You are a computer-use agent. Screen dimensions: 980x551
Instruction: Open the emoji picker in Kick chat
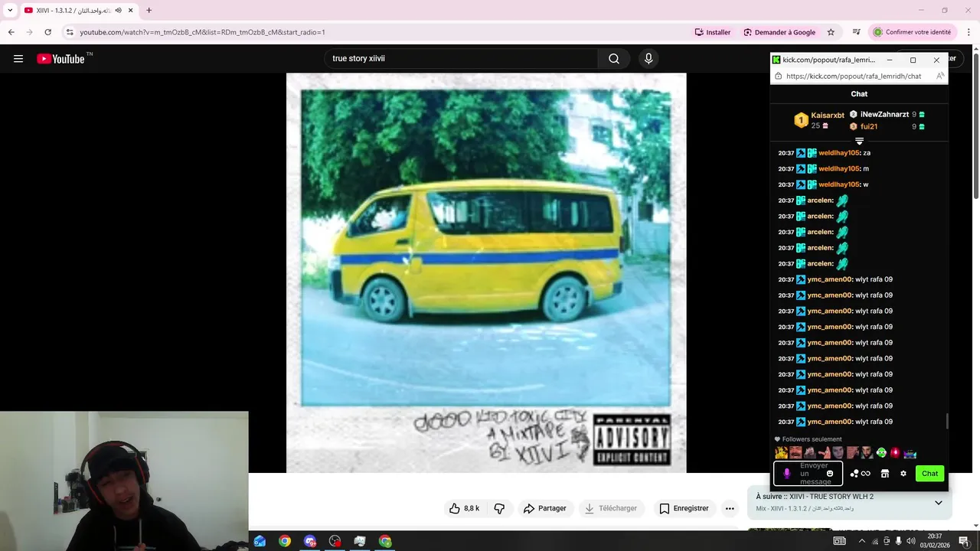point(830,474)
